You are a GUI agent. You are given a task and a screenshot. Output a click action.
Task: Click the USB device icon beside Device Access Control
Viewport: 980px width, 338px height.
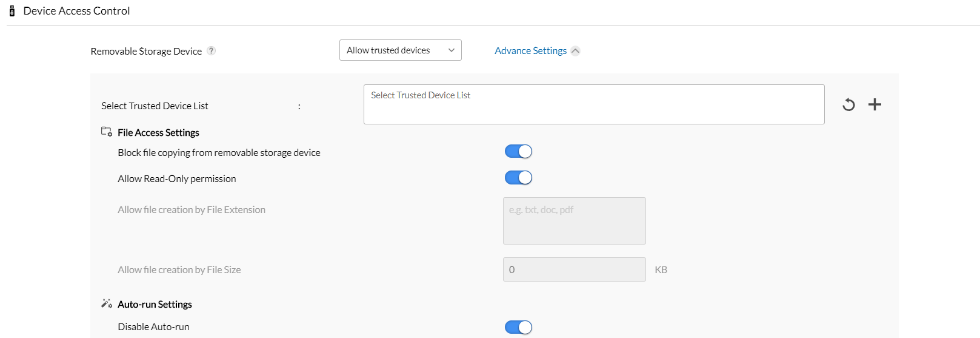pyautogui.click(x=12, y=11)
